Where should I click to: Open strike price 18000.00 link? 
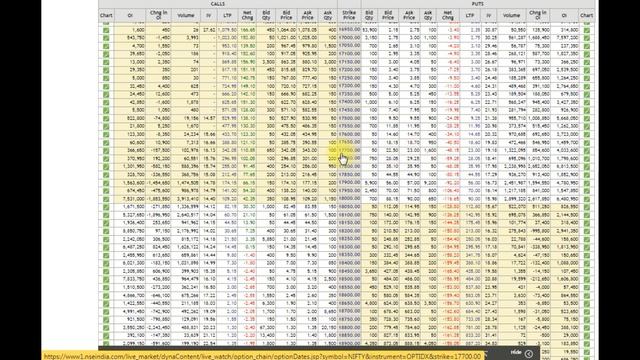[x=349, y=198]
